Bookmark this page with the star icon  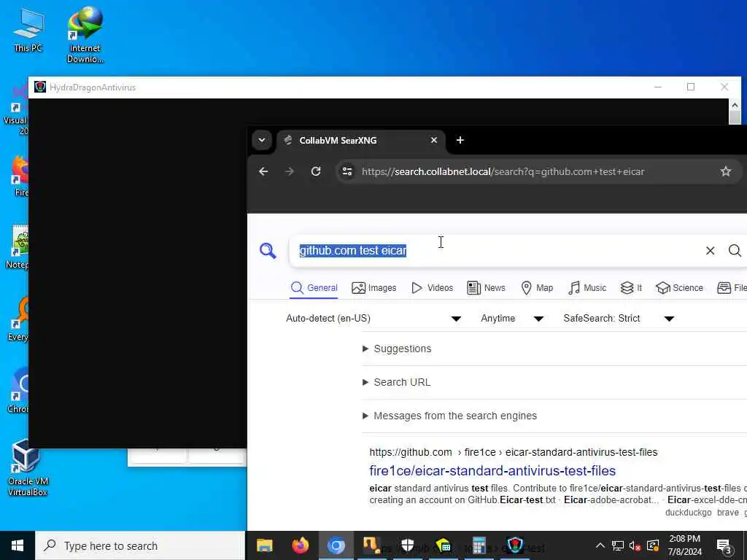(725, 171)
